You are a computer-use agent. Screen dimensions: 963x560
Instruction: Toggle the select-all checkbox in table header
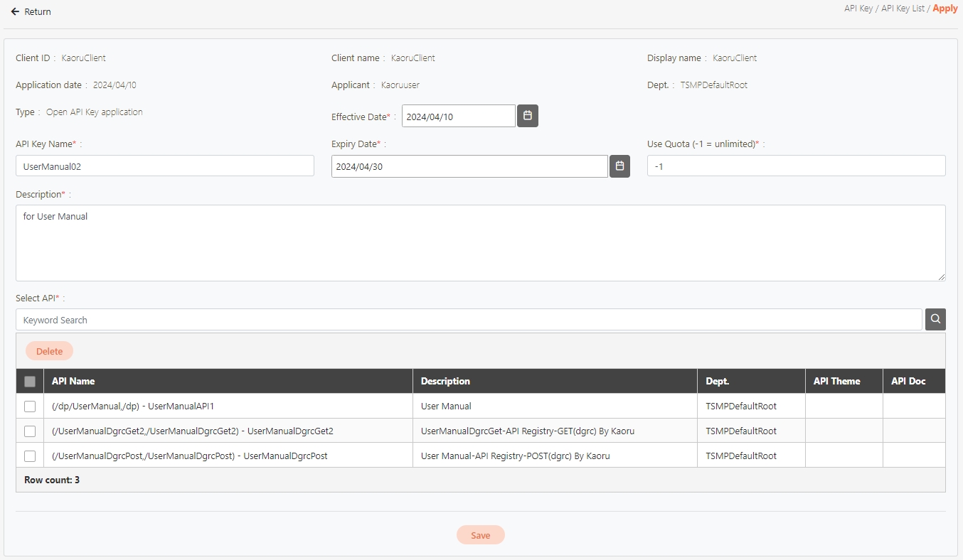pyautogui.click(x=30, y=382)
